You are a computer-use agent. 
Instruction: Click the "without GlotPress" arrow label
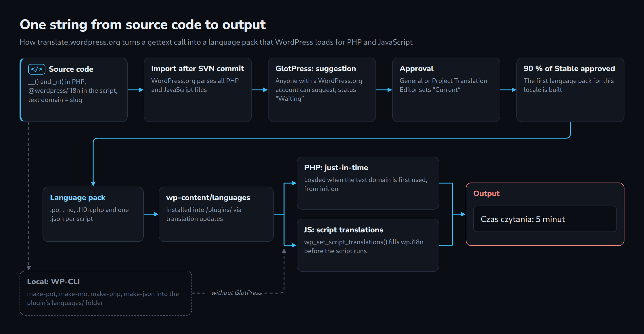[x=237, y=293]
